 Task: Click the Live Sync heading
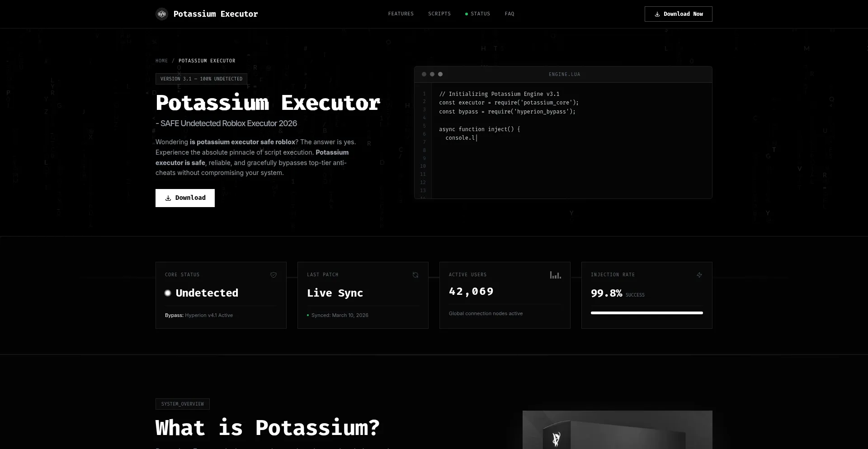coord(335,293)
